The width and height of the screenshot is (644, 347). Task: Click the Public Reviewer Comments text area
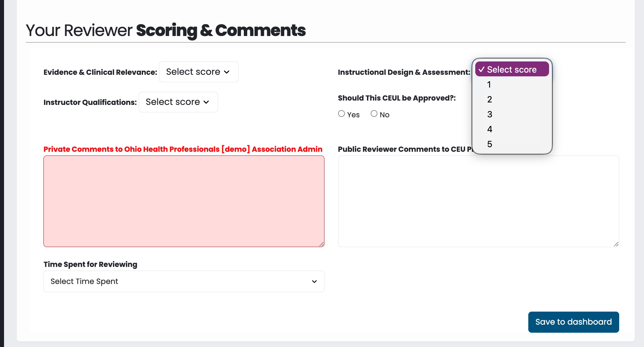[x=478, y=201]
